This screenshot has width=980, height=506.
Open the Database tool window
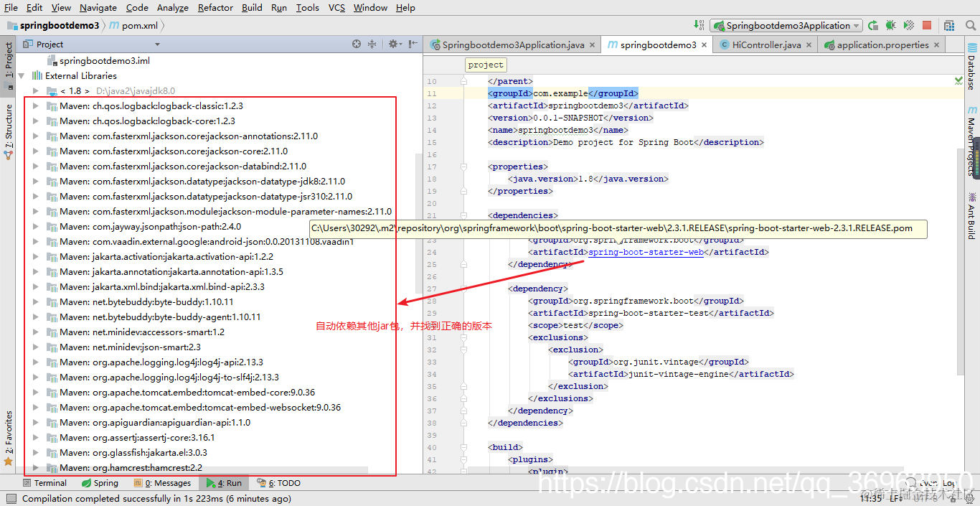(x=972, y=67)
